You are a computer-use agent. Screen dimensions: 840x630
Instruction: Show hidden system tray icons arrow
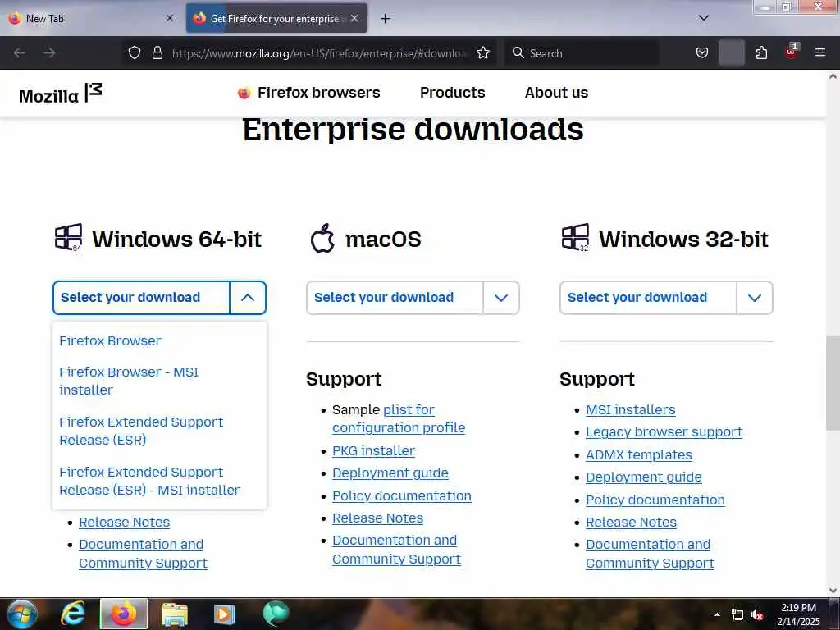point(717,614)
